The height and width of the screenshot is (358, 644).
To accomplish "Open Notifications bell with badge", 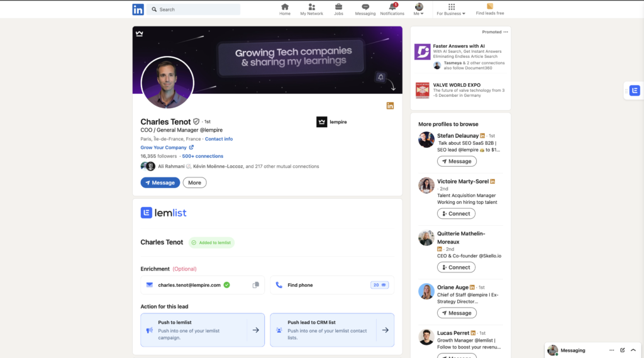I will (x=392, y=9).
